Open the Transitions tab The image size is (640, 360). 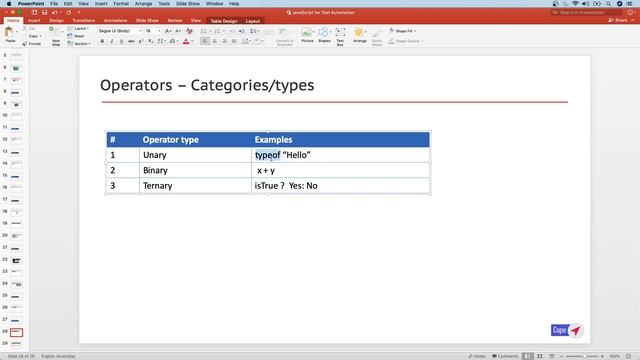coord(83,20)
